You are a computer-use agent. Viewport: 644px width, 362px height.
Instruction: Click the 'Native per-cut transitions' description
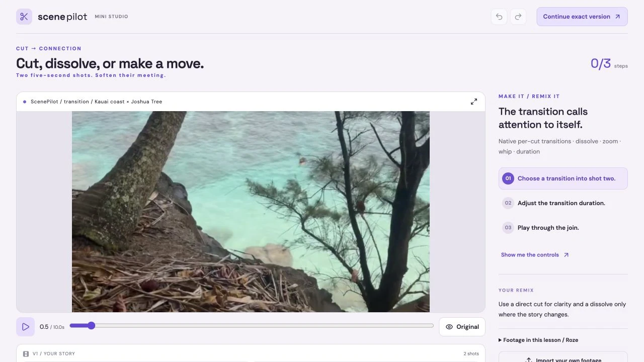559,146
